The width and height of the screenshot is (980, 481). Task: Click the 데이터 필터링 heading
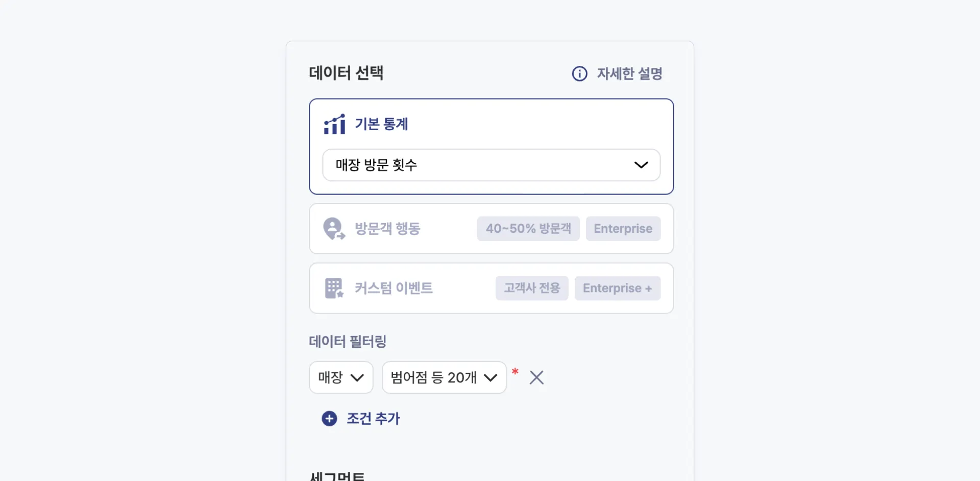(x=348, y=341)
